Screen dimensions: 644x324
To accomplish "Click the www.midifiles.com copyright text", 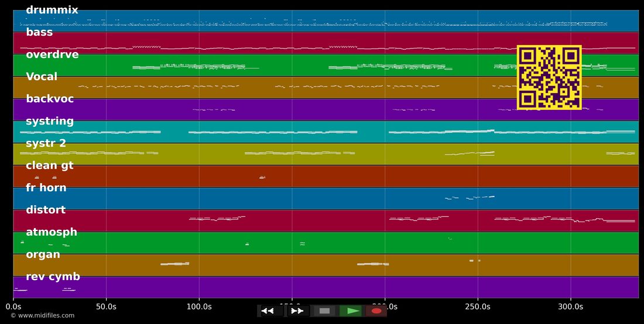I will (43, 315).
